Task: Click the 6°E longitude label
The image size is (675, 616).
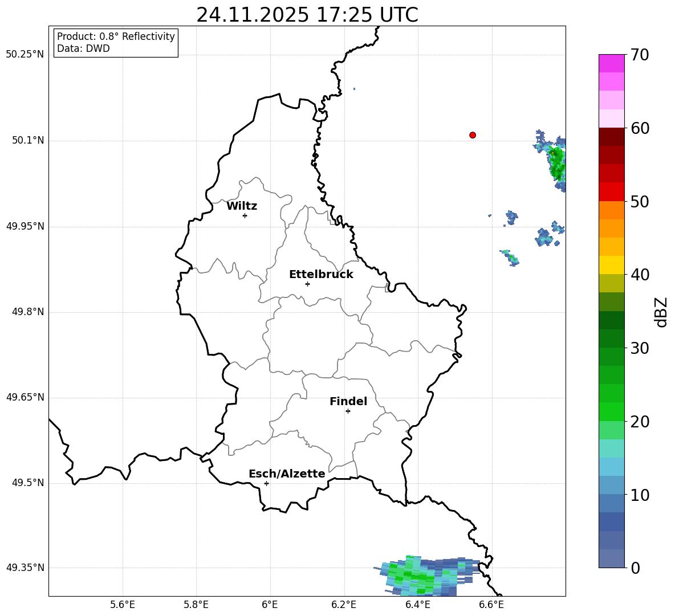Action: point(270,605)
